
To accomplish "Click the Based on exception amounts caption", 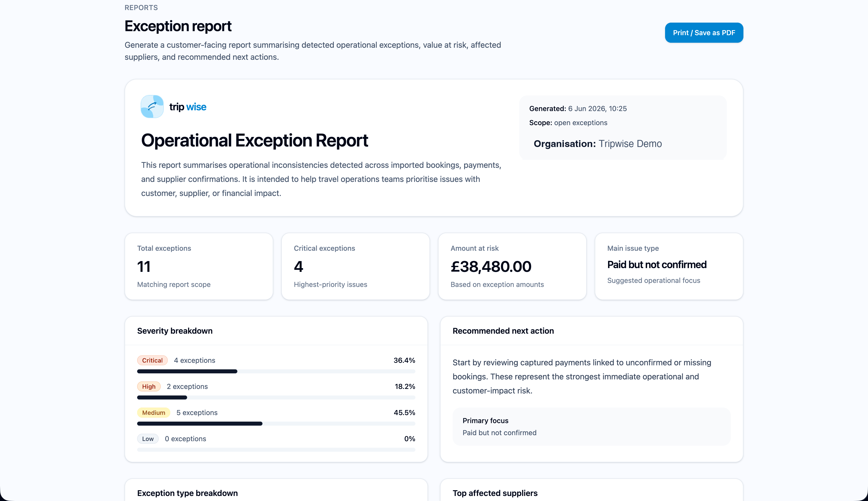I will [x=497, y=285].
